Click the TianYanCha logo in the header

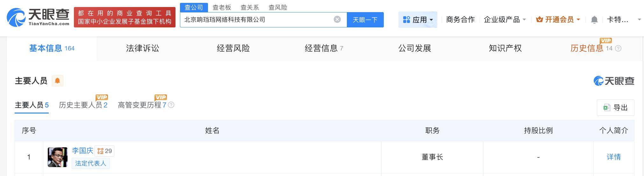click(x=38, y=17)
